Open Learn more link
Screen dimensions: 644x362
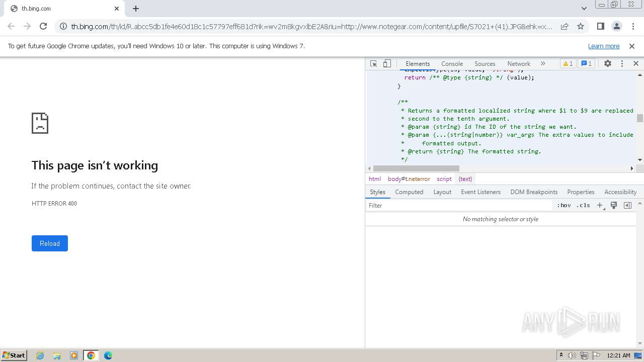[604, 46]
